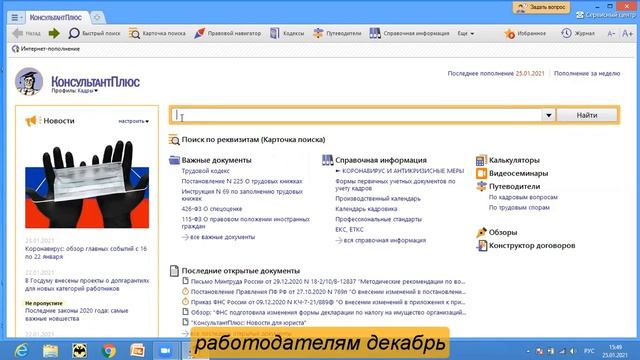Screen dimensions: 640x360
Task: Open Правовой навигатор
Action: click(227, 33)
